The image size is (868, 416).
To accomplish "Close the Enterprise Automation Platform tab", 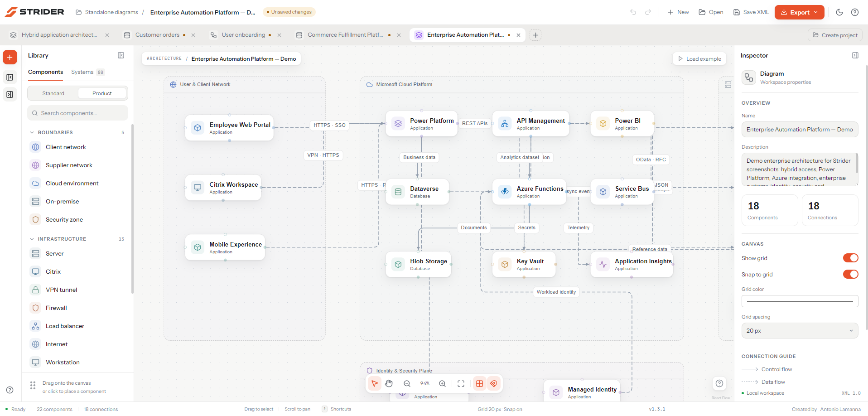I will (518, 35).
